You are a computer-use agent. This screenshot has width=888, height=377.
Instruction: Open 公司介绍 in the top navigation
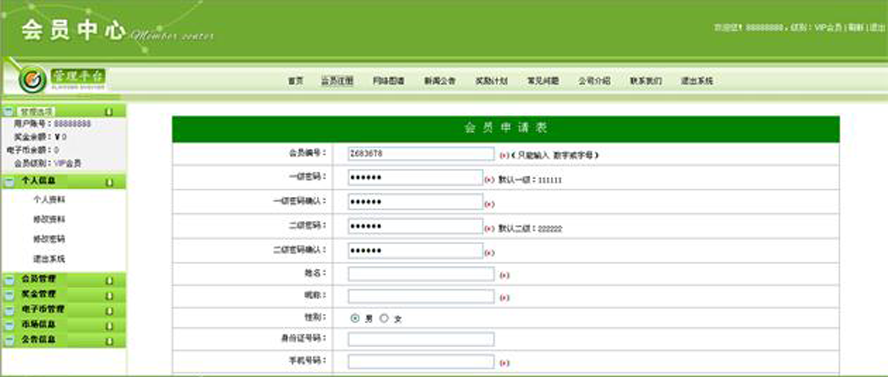click(x=595, y=81)
